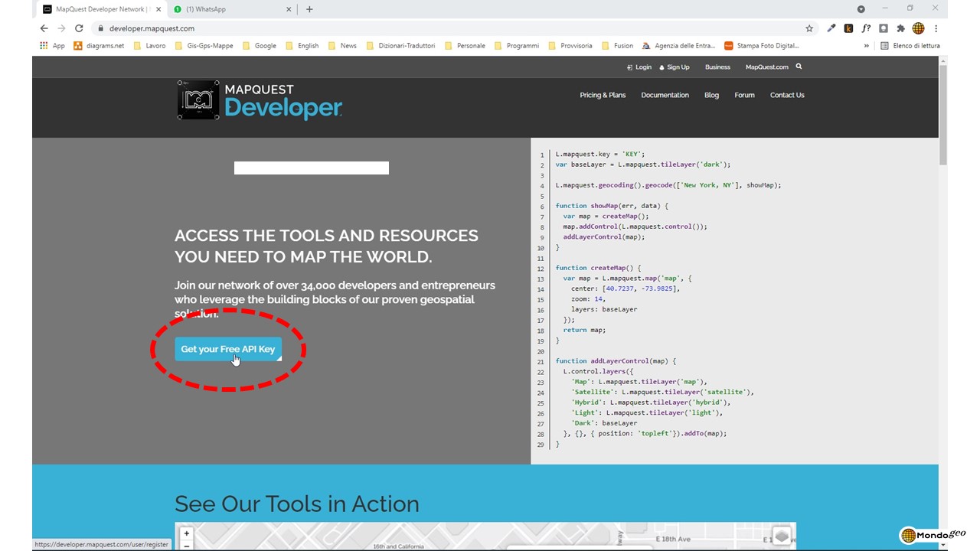The width and height of the screenshot is (980, 551).
Task: Open the Documentation menu item
Action: click(x=665, y=95)
